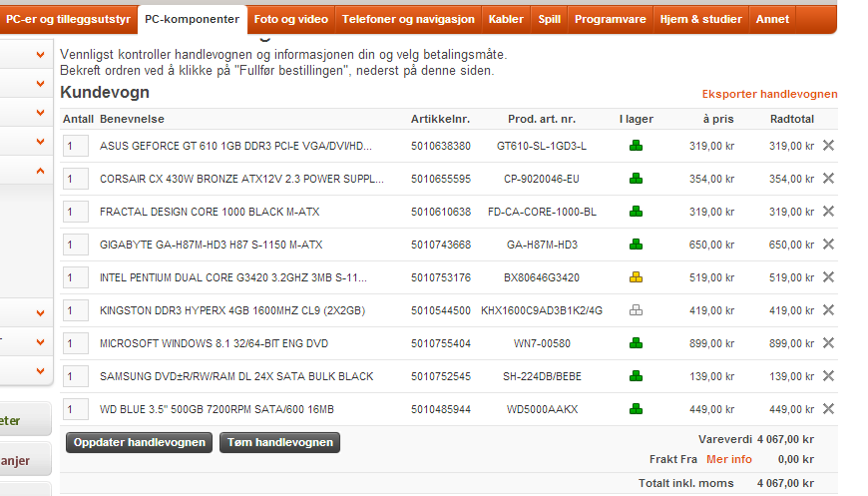Go to Telefoner og navigasjon tab
868x496 pixels.
(x=408, y=19)
